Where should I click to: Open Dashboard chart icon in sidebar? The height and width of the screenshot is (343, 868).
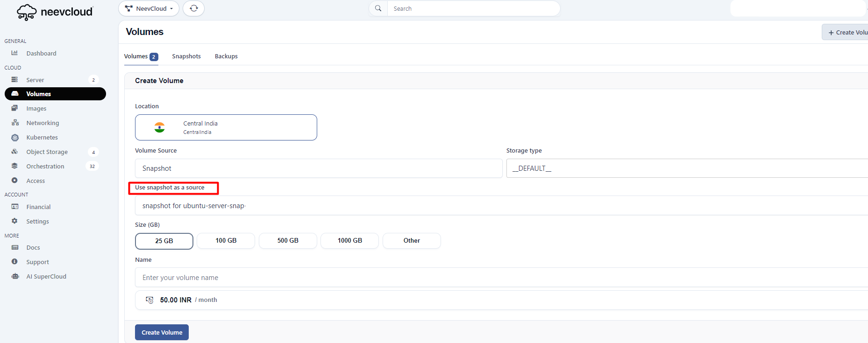tap(14, 53)
